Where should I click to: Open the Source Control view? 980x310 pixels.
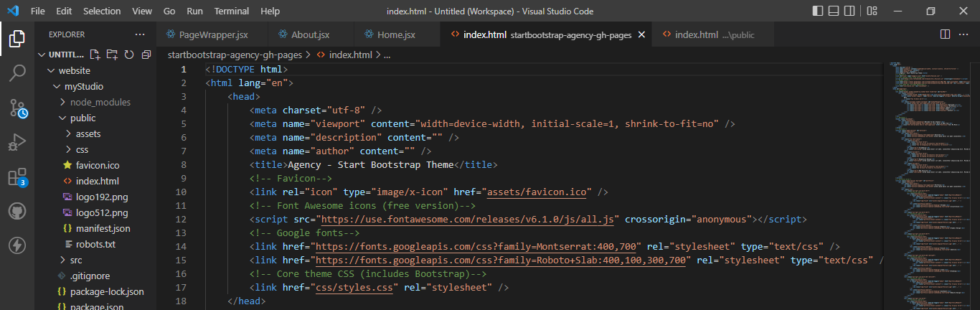click(17, 108)
